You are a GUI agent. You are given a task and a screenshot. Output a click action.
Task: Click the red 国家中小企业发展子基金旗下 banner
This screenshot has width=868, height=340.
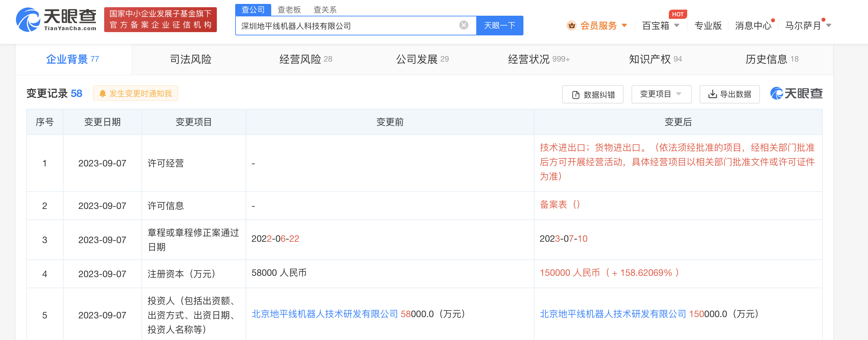[160, 20]
